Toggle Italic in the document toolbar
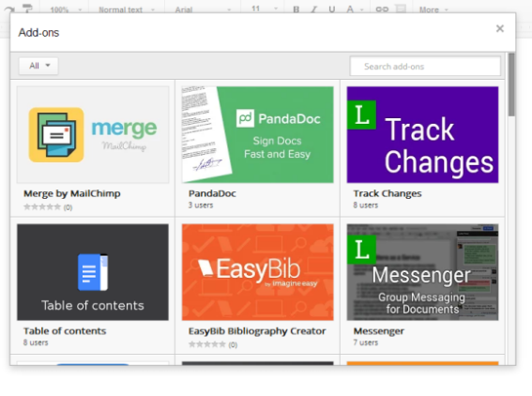Viewport: 532px width, 396px height. (x=313, y=9)
